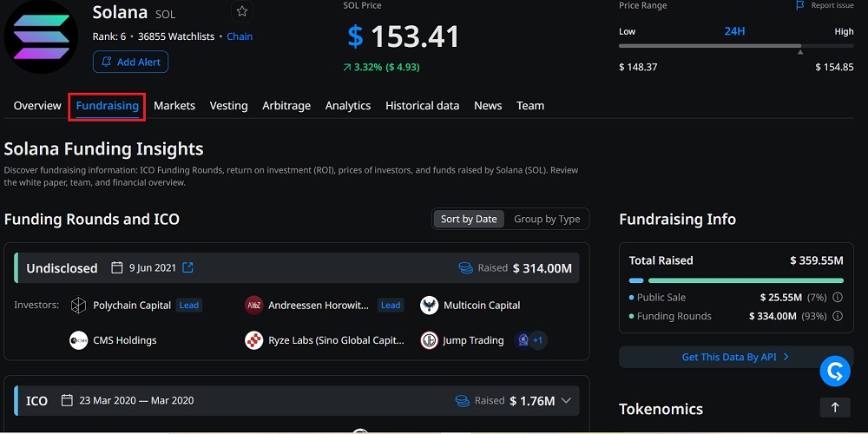This screenshot has width=868, height=434.
Task: Go to the Historical data tab
Action: 423,106
